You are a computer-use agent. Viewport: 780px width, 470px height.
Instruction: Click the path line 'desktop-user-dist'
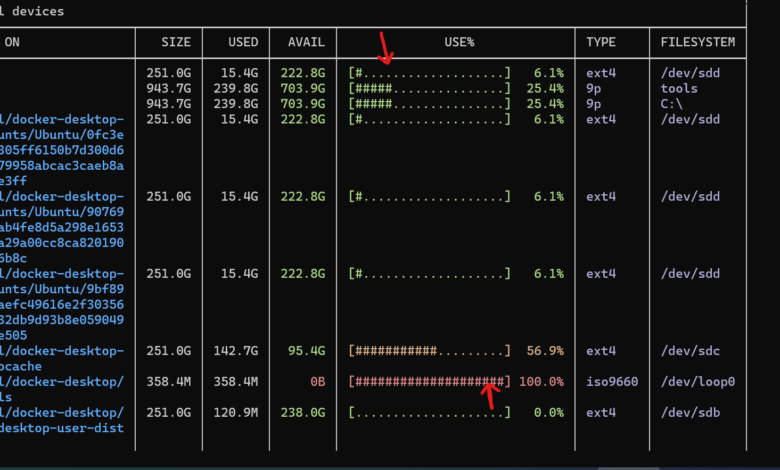pos(62,428)
